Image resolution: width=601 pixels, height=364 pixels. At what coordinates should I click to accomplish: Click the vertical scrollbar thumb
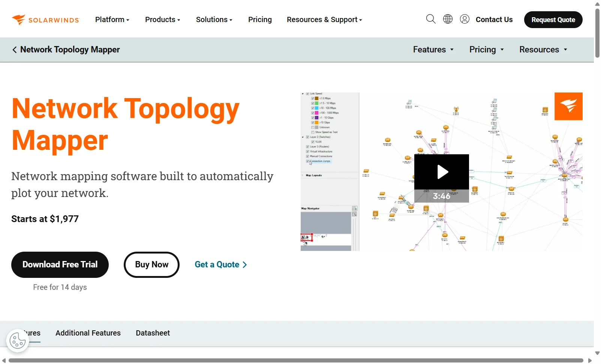pos(597,33)
